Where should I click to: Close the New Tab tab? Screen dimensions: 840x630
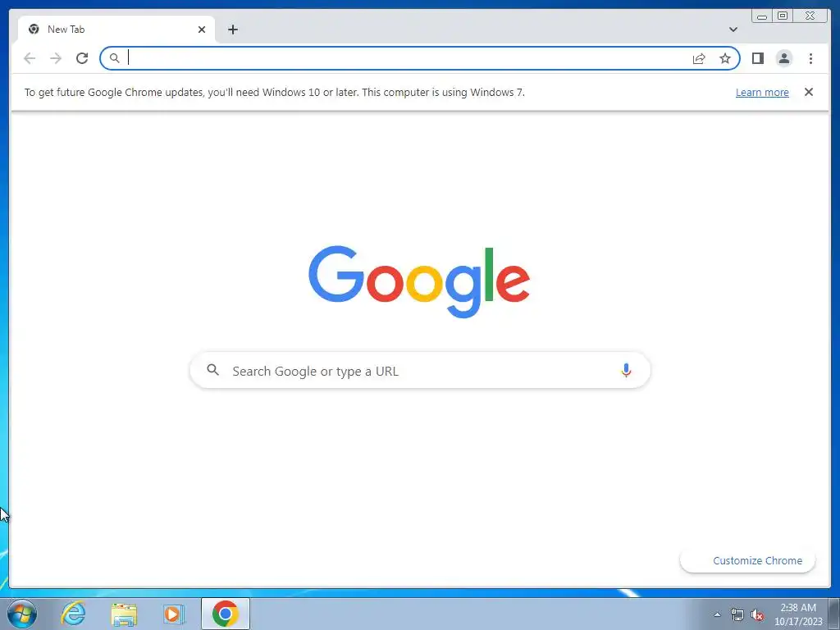tap(202, 30)
